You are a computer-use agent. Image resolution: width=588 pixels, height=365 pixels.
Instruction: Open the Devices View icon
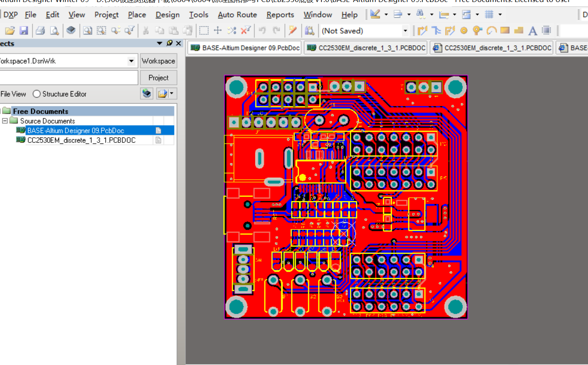(x=71, y=30)
